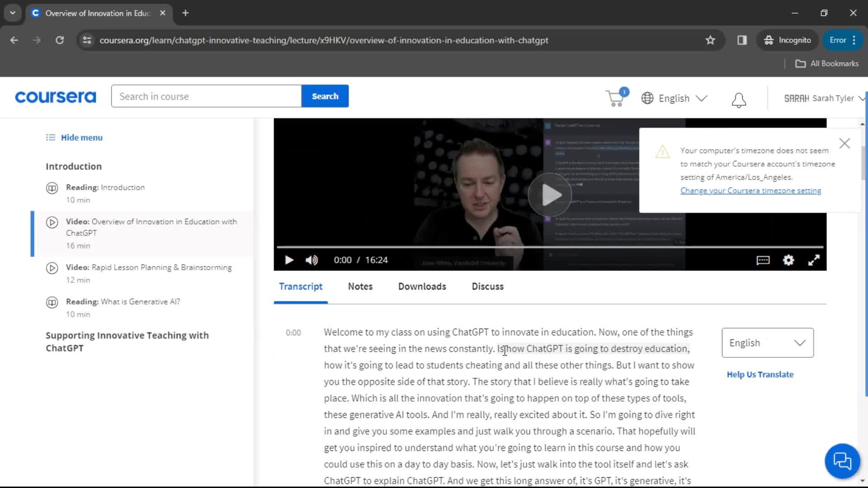This screenshot has width=868, height=488.
Task: Click the course search input field
Action: pyautogui.click(x=206, y=96)
